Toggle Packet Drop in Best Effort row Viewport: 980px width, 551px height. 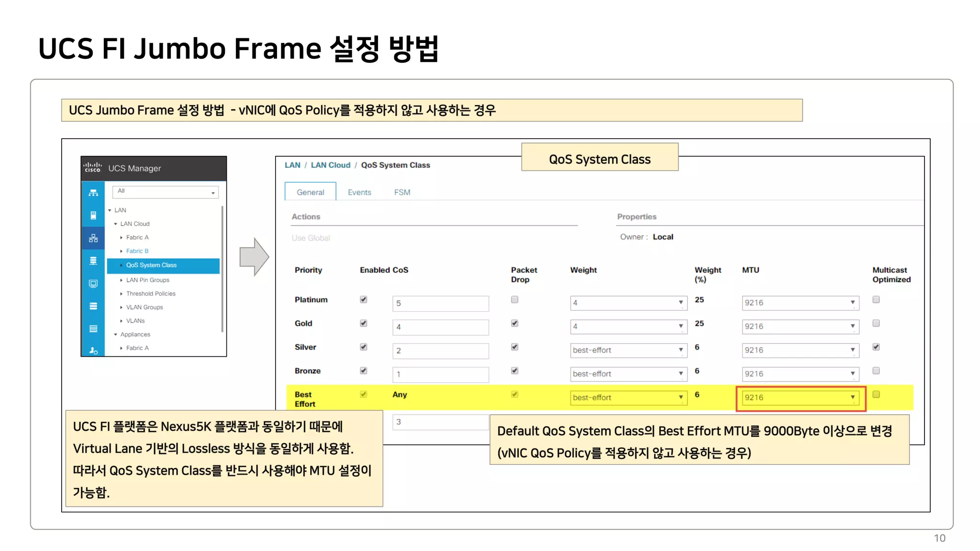(x=515, y=394)
